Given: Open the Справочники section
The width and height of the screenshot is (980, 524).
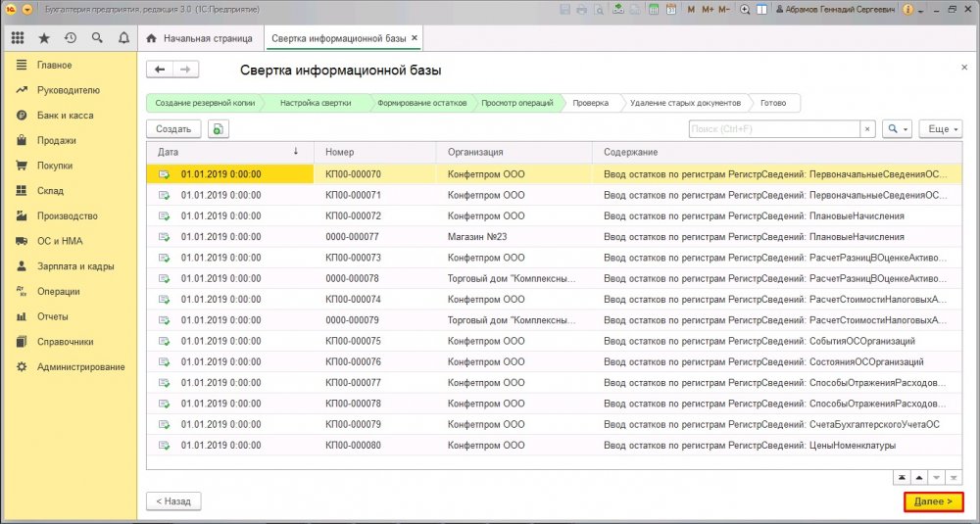Looking at the screenshot, I should [65, 342].
